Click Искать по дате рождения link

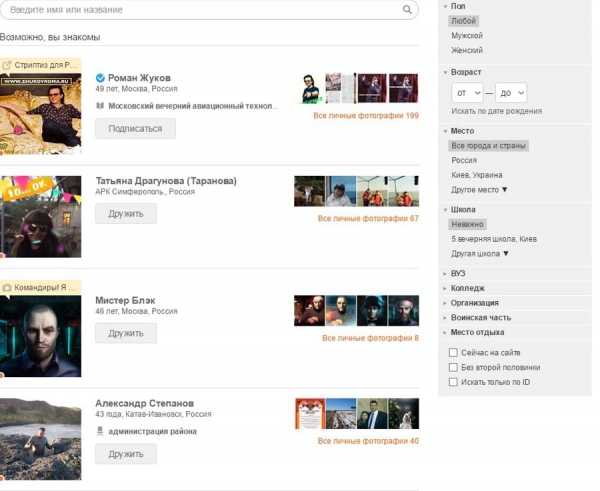click(x=497, y=111)
